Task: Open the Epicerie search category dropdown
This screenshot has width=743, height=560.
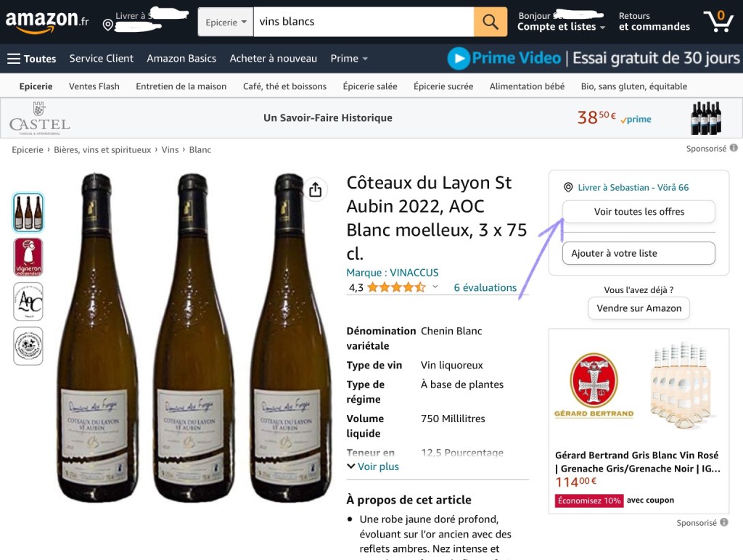Action: coord(226,22)
